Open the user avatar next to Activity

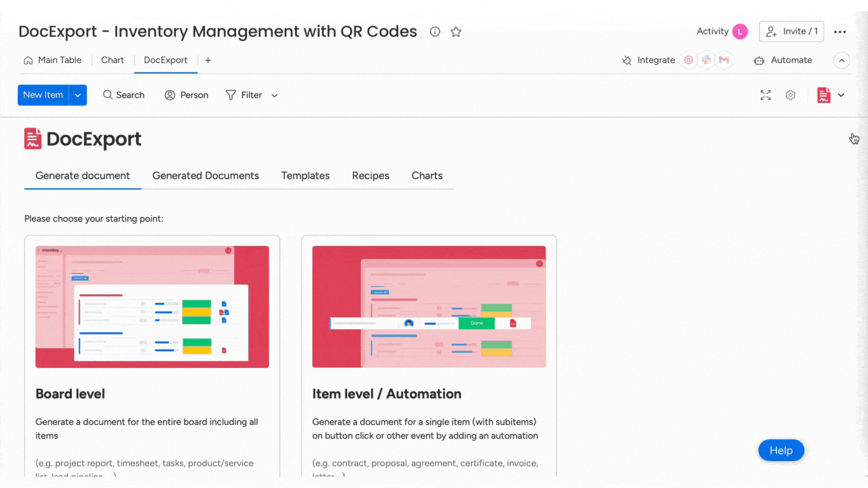click(740, 32)
